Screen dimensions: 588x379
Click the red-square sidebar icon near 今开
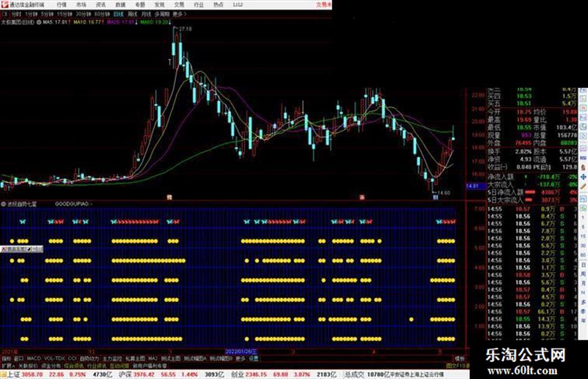coord(583,108)
